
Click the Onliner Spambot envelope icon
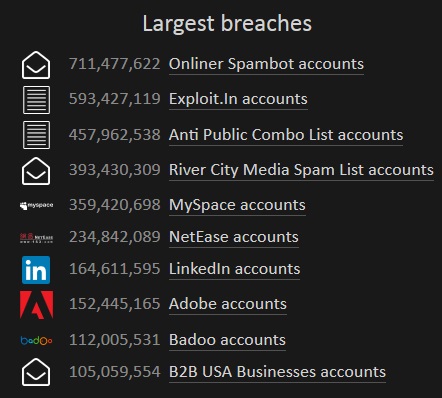point(36,65)
